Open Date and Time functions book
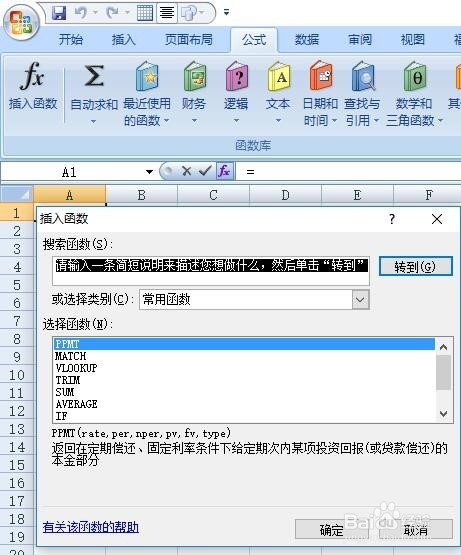 321,76
